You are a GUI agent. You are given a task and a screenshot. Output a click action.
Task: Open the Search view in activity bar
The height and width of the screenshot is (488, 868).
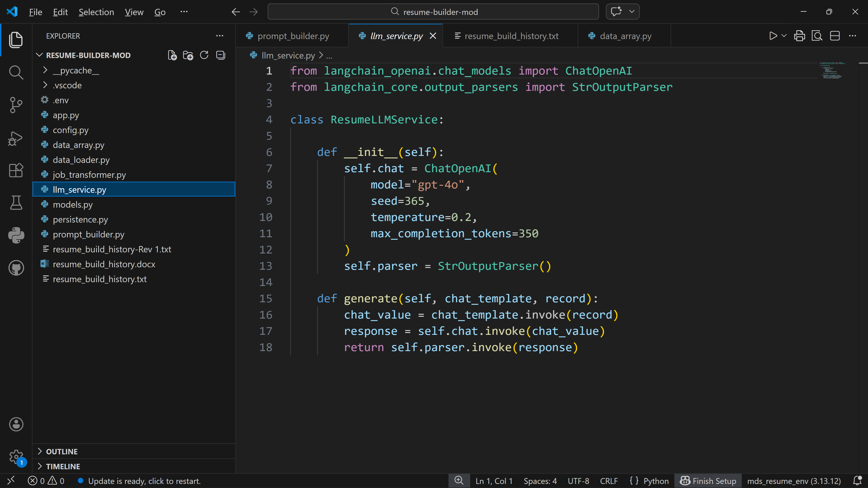click(16, 72)
